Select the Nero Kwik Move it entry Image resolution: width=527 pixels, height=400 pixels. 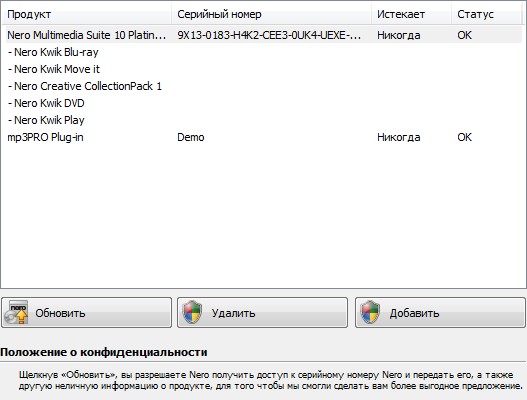point(54,69)
